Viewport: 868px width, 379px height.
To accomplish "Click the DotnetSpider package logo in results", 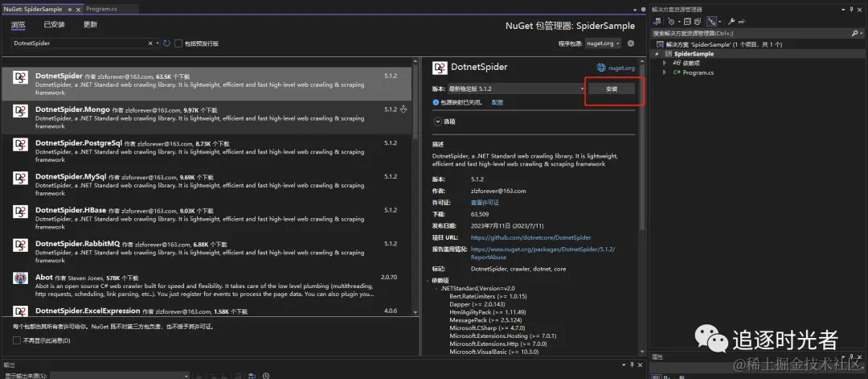I will (20, 77).
